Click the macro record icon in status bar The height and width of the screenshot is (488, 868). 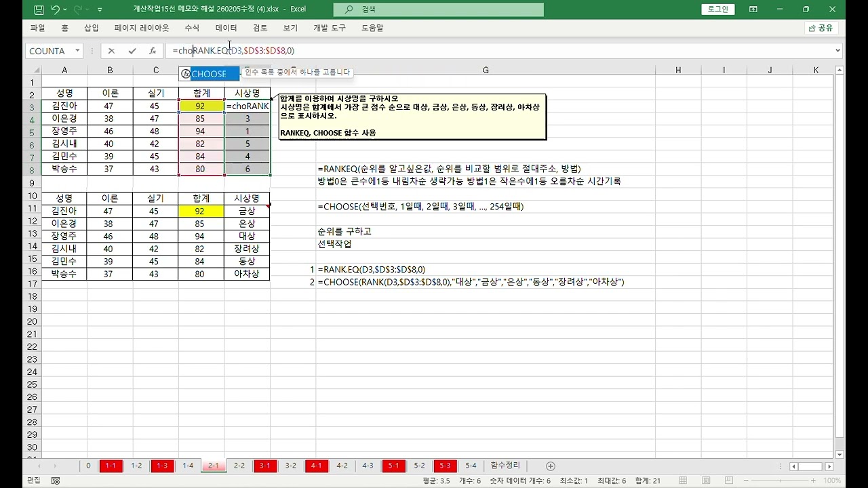coord(56,481)
